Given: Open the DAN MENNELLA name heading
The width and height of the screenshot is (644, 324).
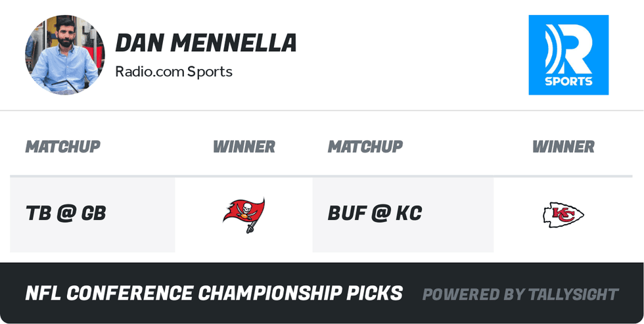Looking at the screenshot, I should point(206,43).
